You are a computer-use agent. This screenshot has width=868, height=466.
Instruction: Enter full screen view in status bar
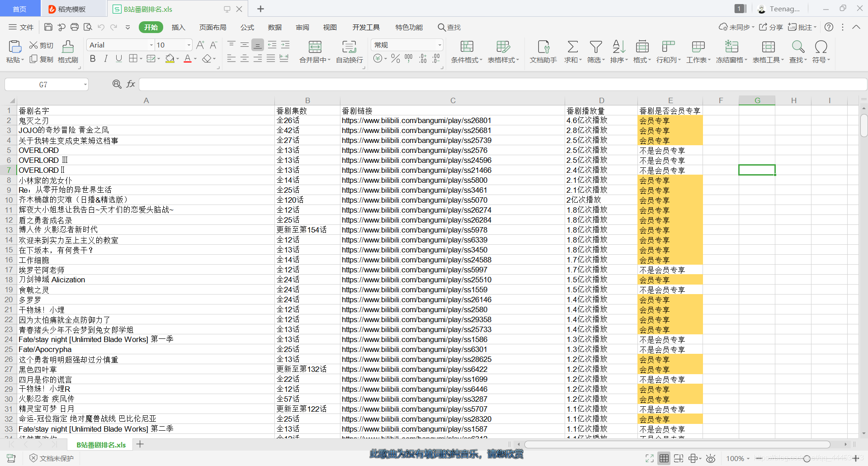pos(650,458)
